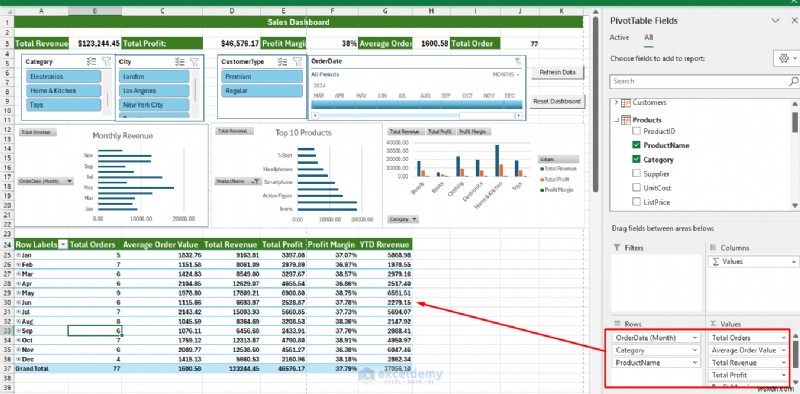Clear the filter on the City slicer
This screenshot has height=394, width=800.
click(194, 61)
